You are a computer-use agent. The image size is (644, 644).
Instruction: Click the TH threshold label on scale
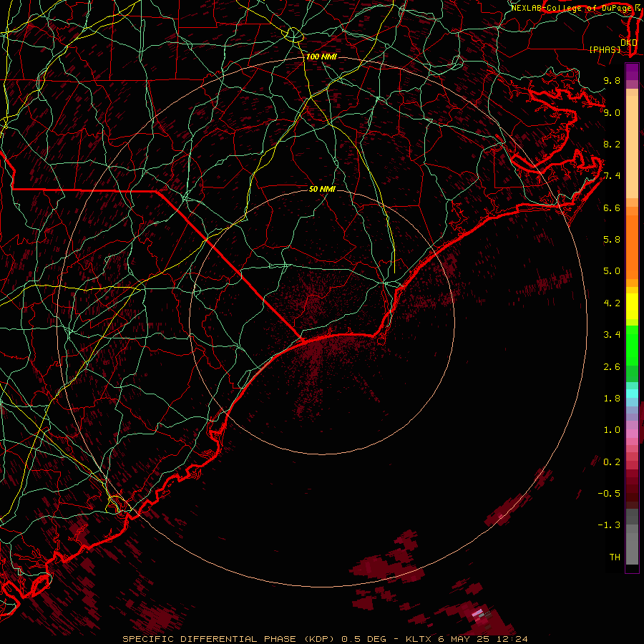[x=615, y=557]
